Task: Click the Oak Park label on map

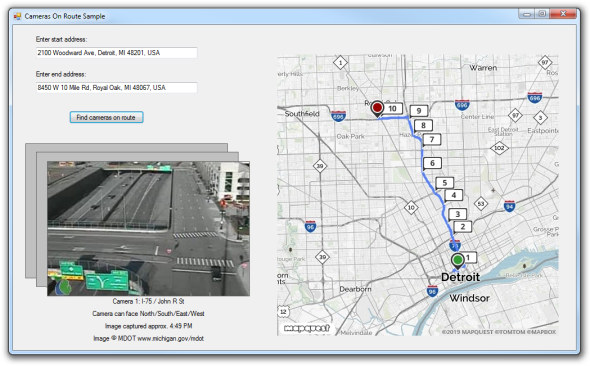Action: (350, 137)
